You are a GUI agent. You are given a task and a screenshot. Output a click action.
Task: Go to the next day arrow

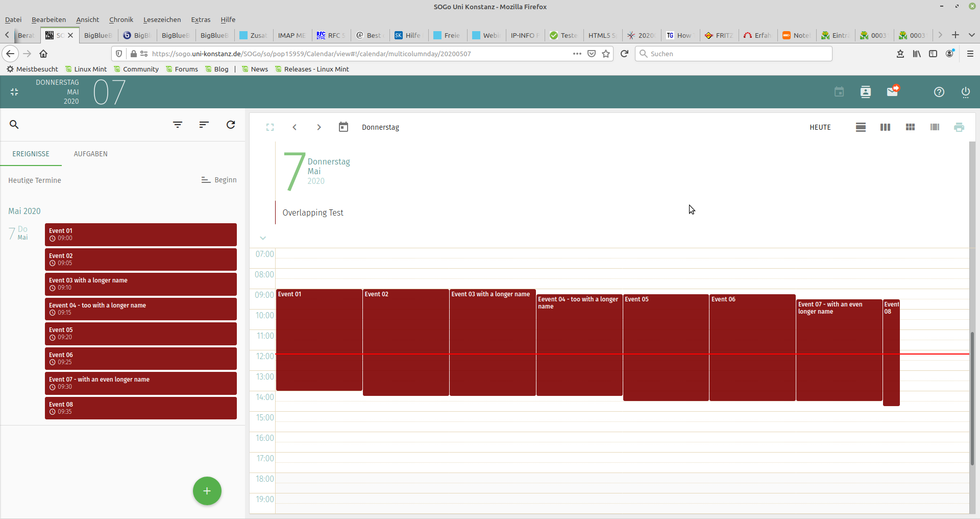click(x=319, y=127)
